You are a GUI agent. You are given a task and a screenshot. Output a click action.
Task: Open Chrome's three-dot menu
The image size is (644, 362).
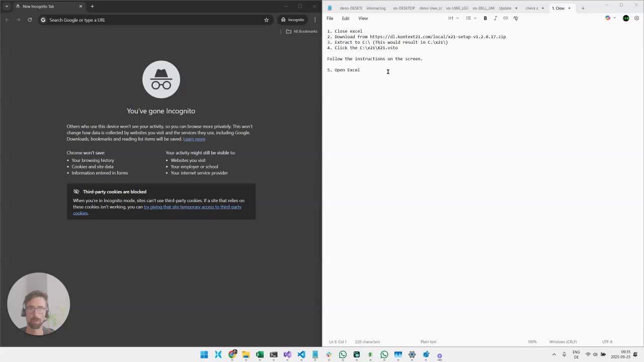(315, 20)
